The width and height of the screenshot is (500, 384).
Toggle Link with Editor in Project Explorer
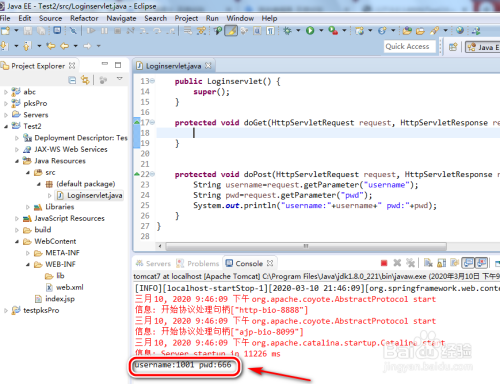[x=86, y=80]
